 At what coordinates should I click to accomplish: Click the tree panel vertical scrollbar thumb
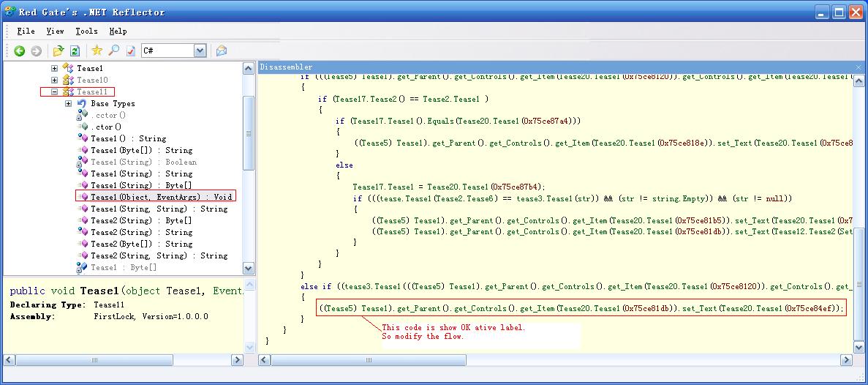pyautogui.click(x=249, y=133)
